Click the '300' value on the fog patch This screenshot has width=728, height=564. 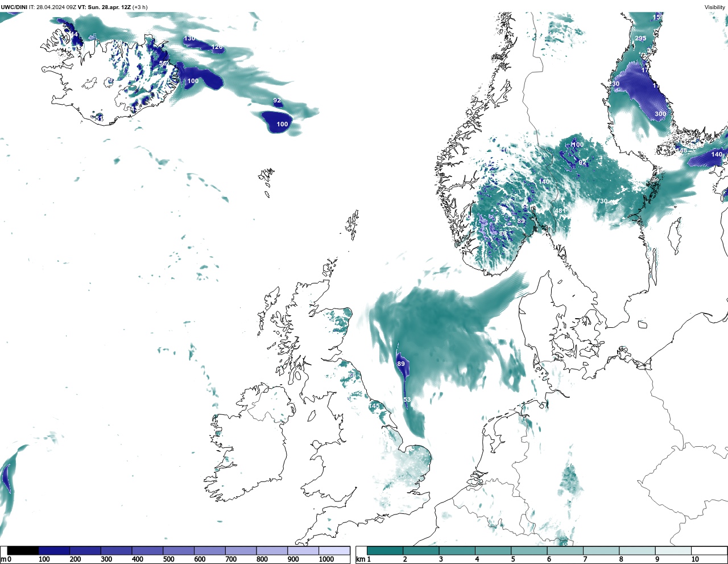(660, 114)
